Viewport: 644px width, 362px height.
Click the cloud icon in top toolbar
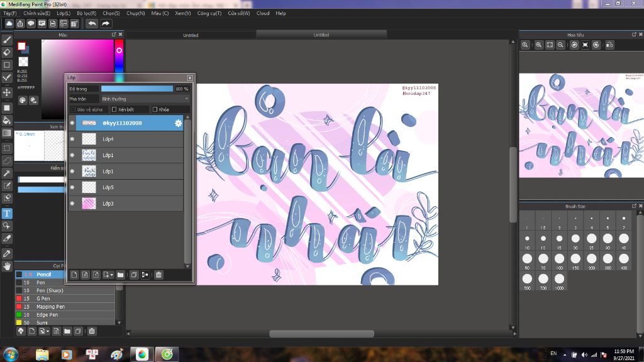point(9,23)
